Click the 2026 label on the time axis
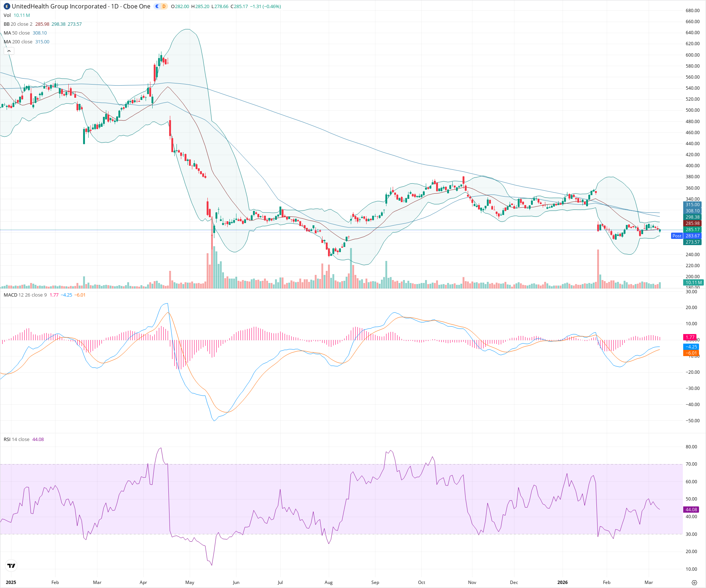The width and height of the screenshot is (706, 588). pos(563,582)
